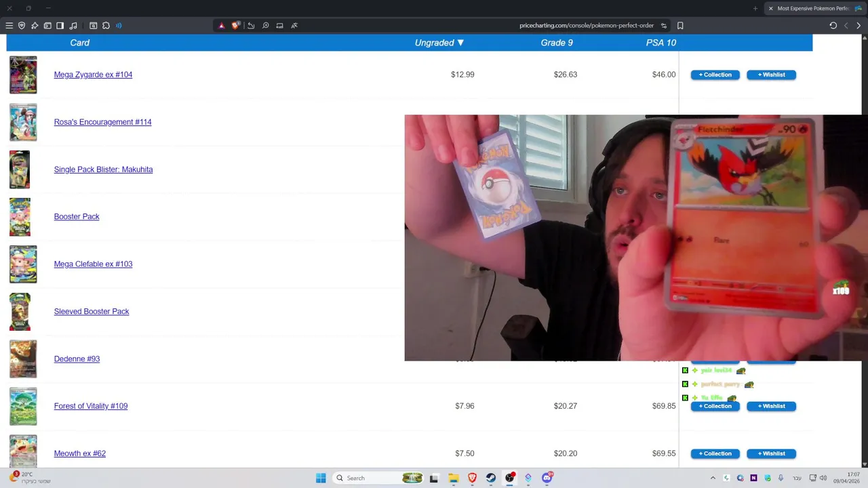Click the Meowth ex card thumbnail
This screenshot has width=868, height=488.
click(23, 451)
